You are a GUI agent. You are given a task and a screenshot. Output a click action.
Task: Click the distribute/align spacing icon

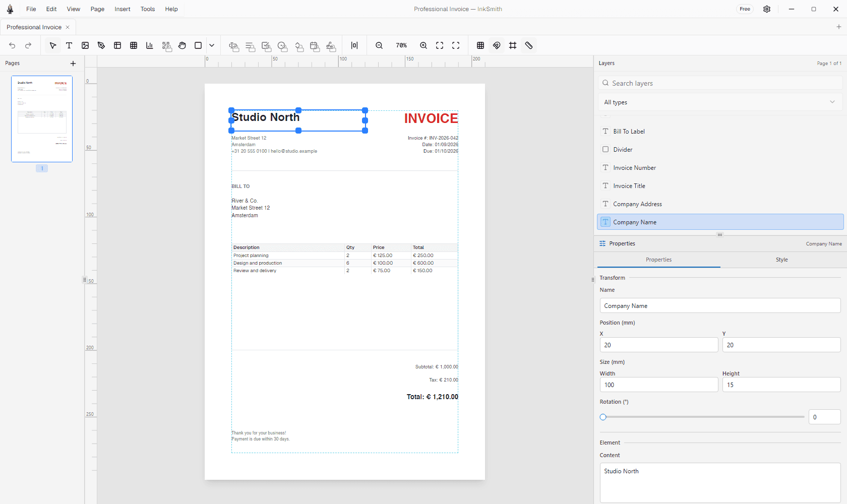coord(354,45)
